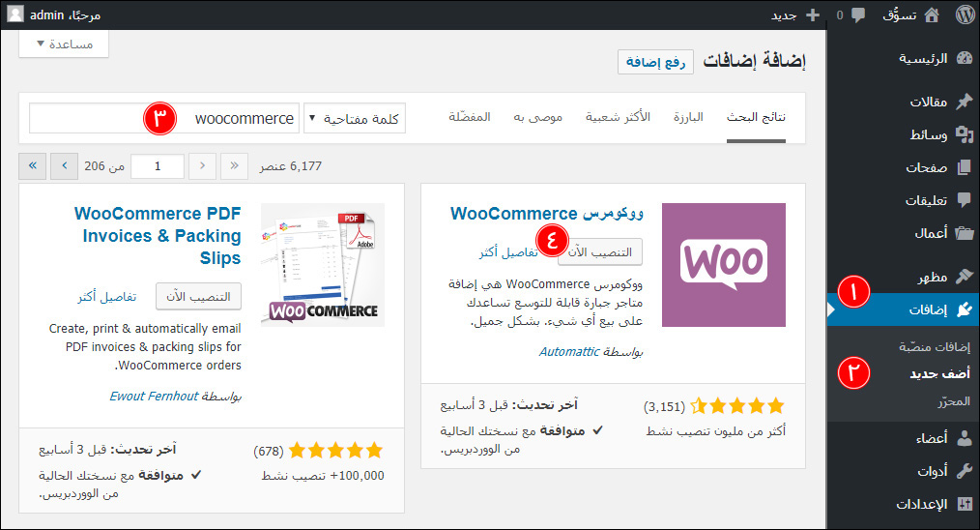Open إضافات منصّبة installed plugins submenu
The height and width of the screenshot is (530, 980).
[x=935, y=346]
